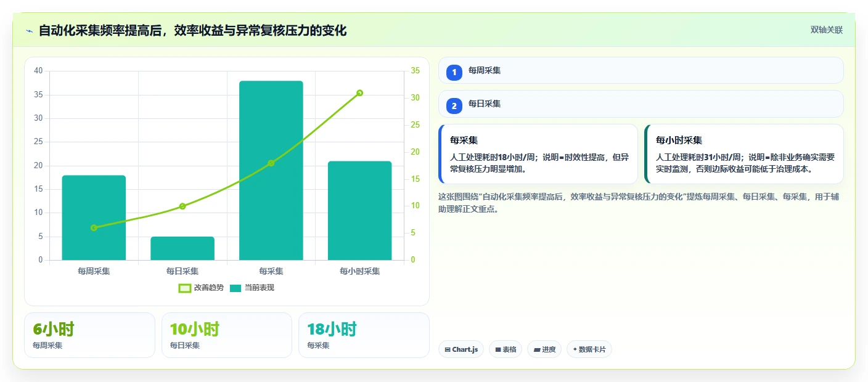Image resolution: width=868 pixels, height=382 pixels.
Task: Click x-axis label 每小时采集
Action: click(x=360, y=271)
